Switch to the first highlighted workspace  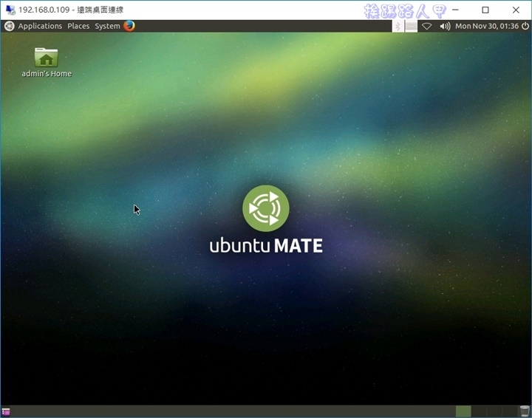[x=463, y=411]
